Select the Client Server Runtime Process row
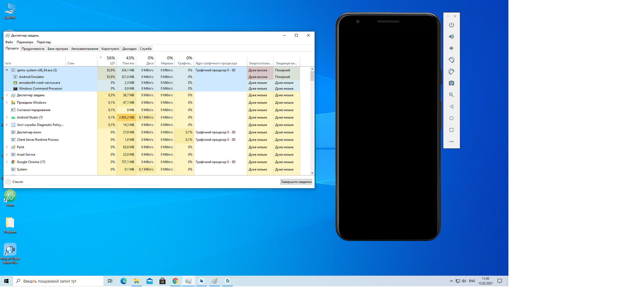644x290 pixels. (x=152, y=140)
